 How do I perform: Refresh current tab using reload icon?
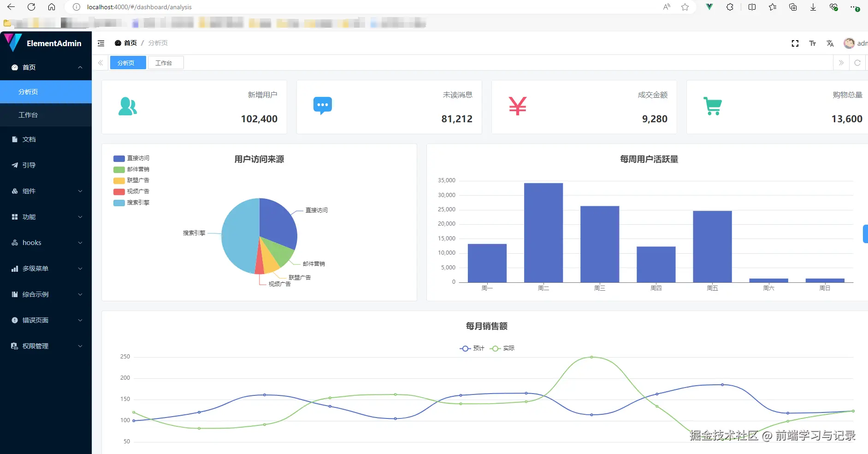[x=857, y=63]
